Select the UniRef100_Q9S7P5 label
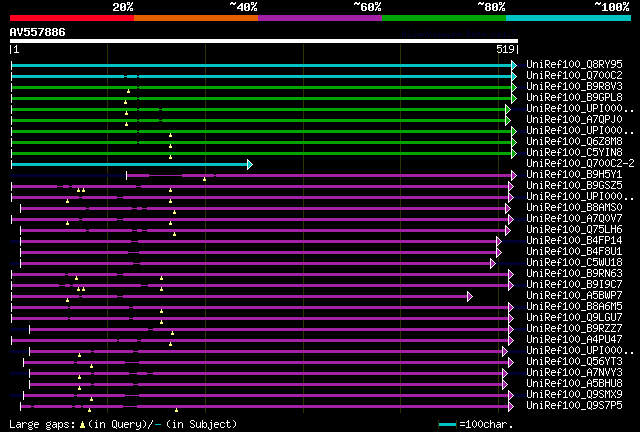The image size is (640, 432). 574,406
